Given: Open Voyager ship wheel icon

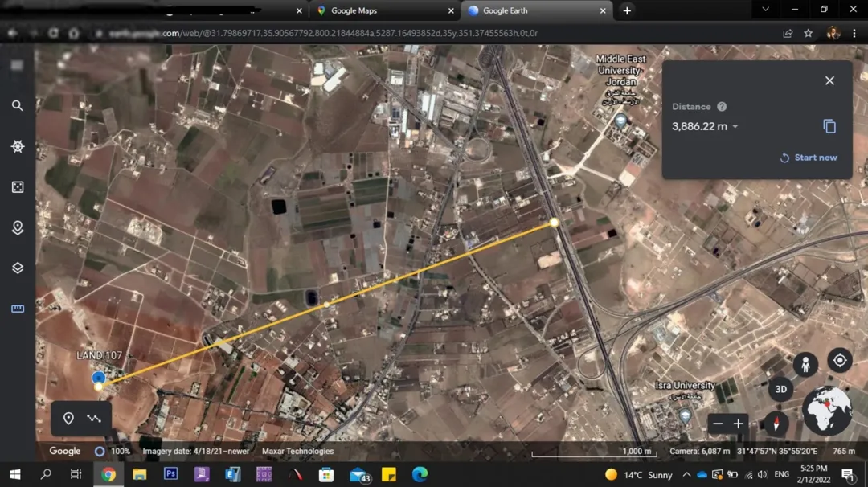Looking at the screenshot, I should pyautogui.click(x=17, y=146).
